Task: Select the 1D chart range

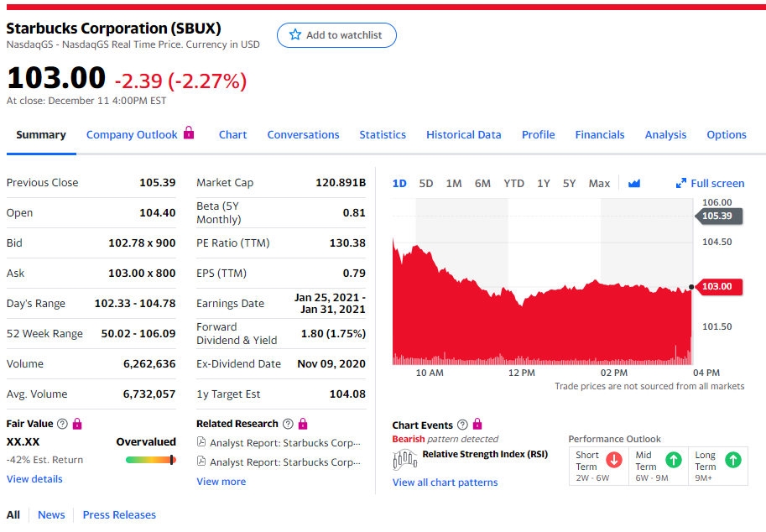Action: pos(399,183)
